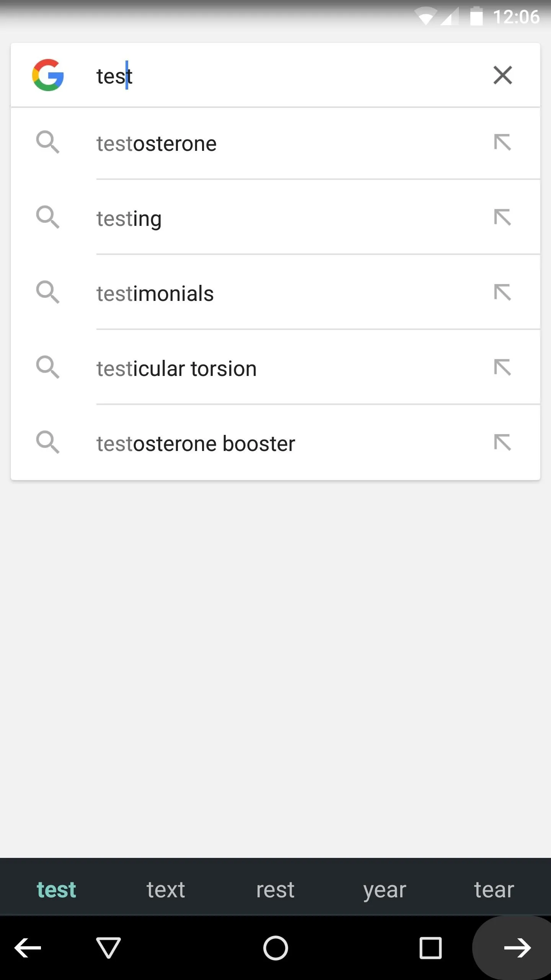Click in the search input field
551x980 pixels.
tap(283, 75)
